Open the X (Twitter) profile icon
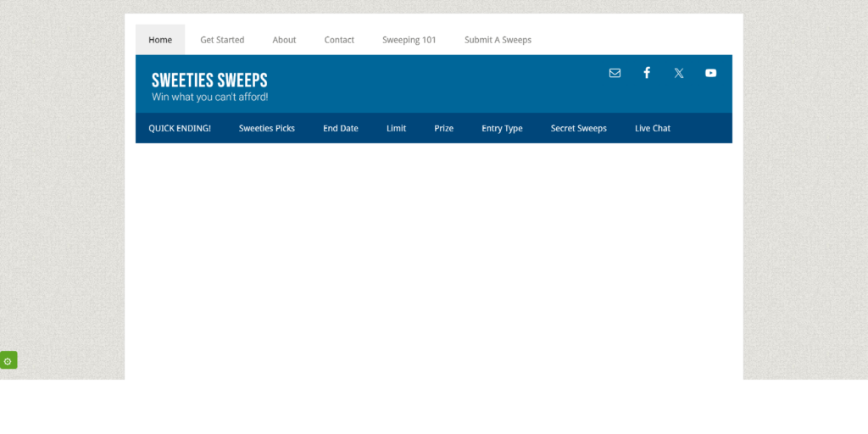This screenshot has width=868, height=434. (x=679, y=73)
